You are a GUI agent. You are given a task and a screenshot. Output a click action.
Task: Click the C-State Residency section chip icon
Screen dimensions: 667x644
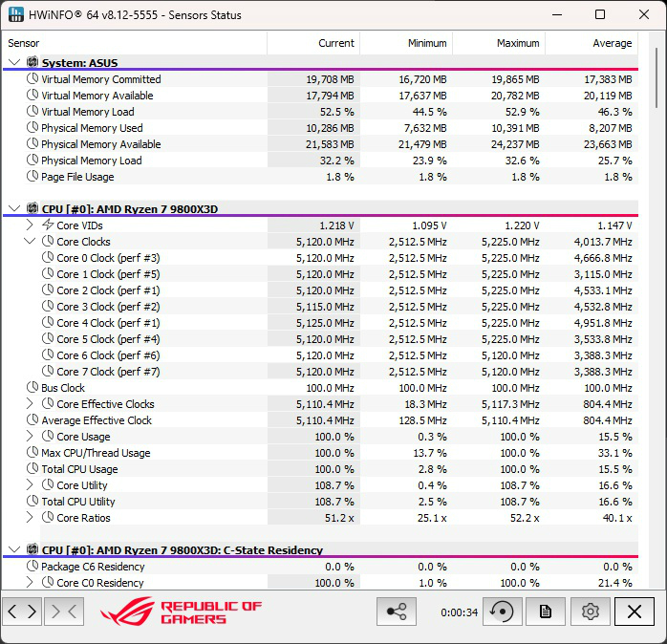click(x=32, y=549)
